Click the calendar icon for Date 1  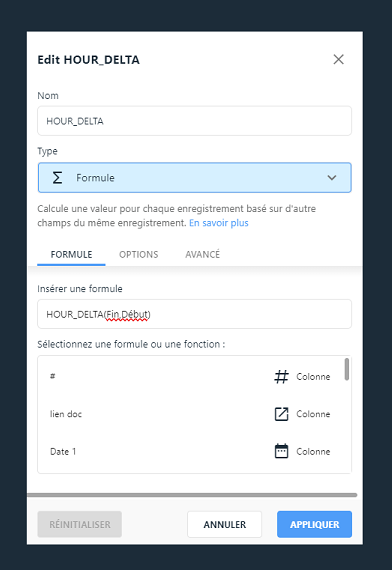[281, 451]
